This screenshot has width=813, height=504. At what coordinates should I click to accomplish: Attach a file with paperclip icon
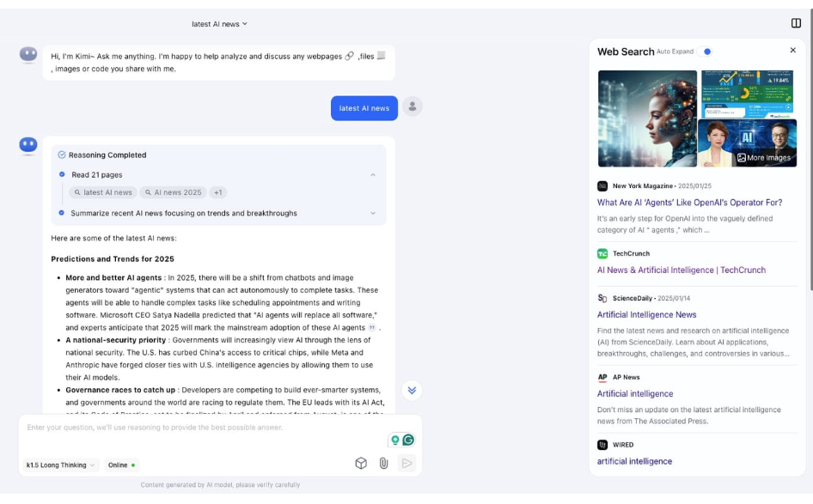coord(383,463)
